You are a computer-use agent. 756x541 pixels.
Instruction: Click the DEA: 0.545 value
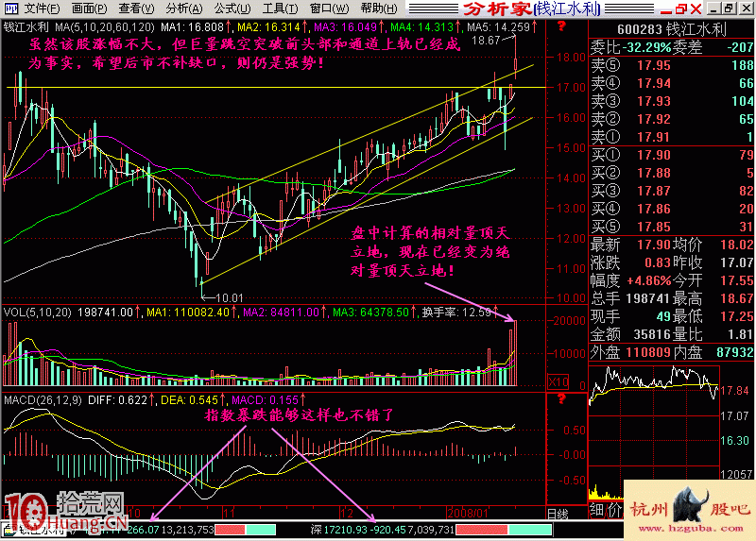click(190, 399)
